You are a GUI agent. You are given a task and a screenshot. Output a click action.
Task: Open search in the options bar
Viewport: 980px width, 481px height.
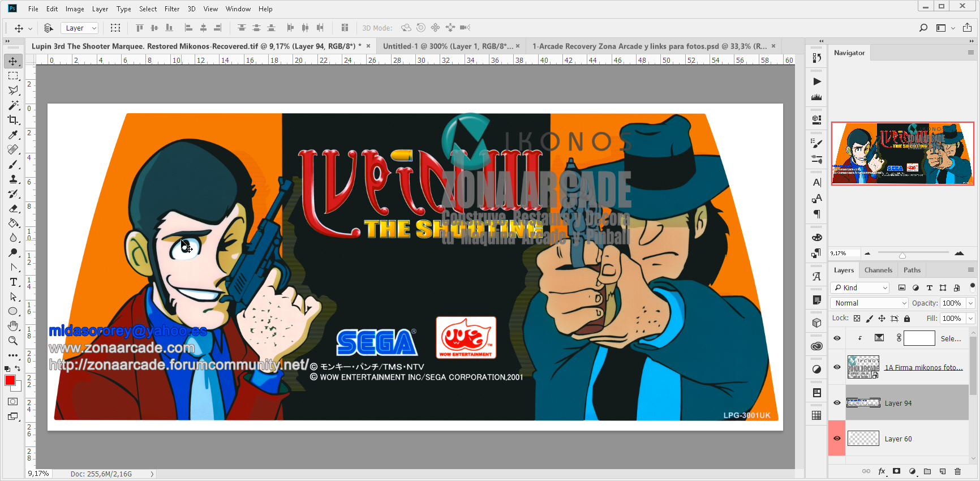(x=923, y=28)
